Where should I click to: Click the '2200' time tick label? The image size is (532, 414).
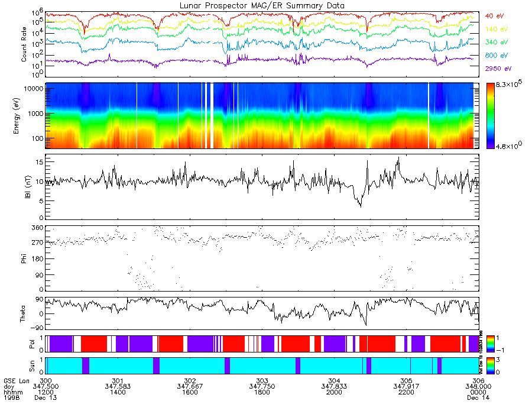point(406,392)
